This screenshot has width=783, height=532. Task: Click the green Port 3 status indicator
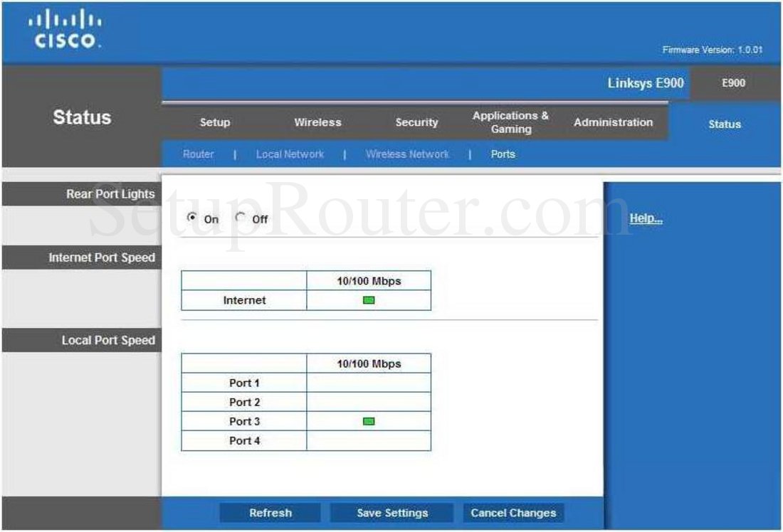(367, 420)
